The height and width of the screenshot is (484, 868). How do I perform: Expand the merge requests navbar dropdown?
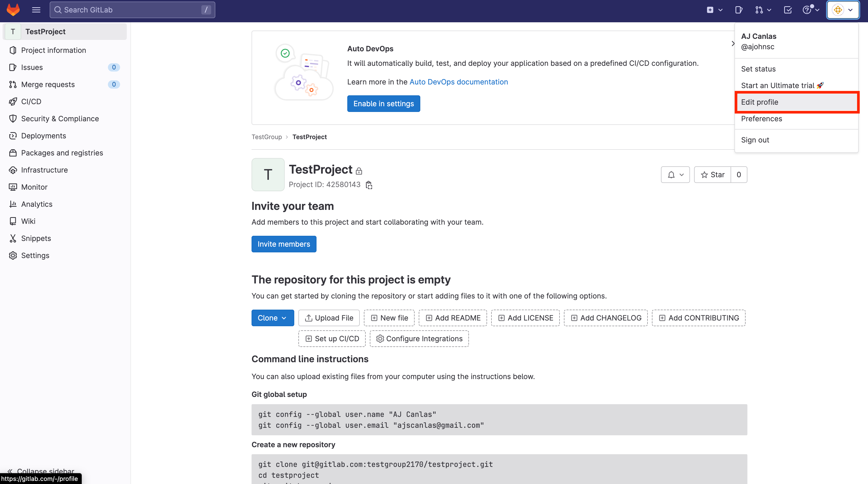pyautogui.click(x=763, y=10)
